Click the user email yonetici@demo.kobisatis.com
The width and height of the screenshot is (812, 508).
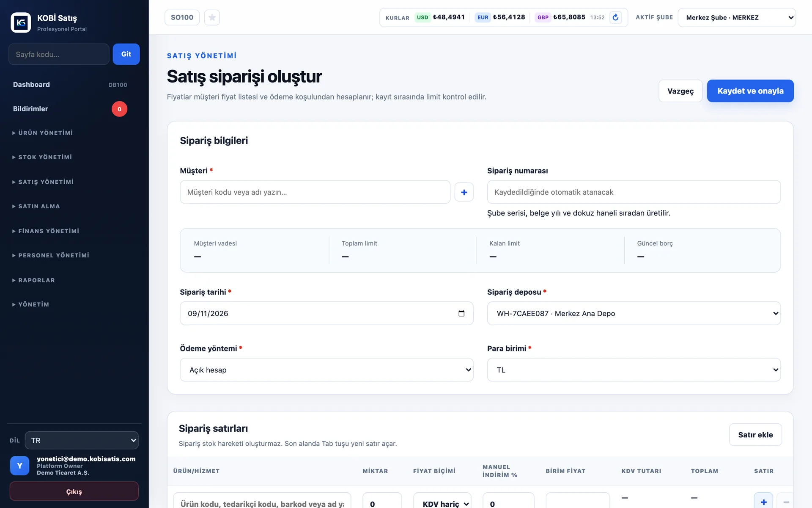click(86, 459)
